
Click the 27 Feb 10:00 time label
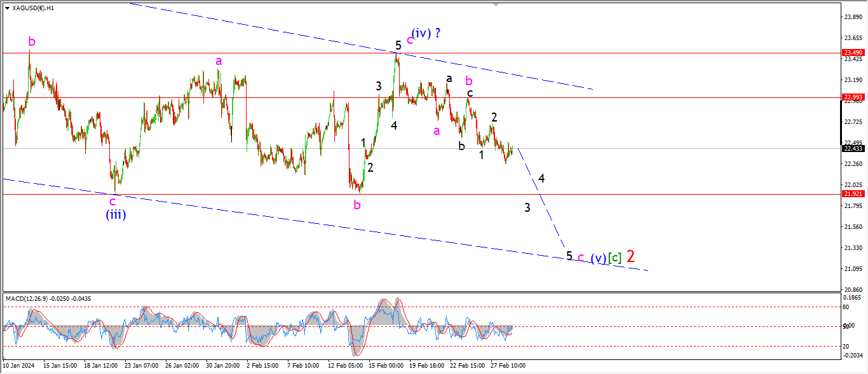pyautogui.click(x=507, y=366)
